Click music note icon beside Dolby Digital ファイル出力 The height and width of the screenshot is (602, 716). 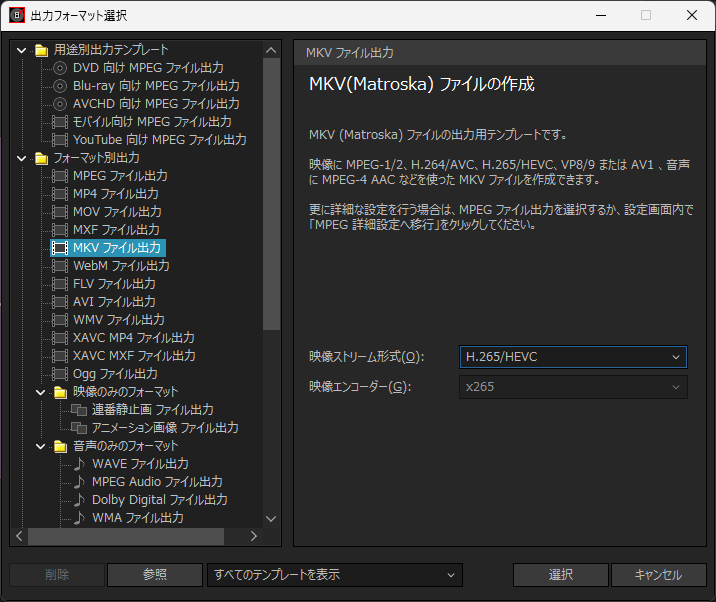click(79, 500)
